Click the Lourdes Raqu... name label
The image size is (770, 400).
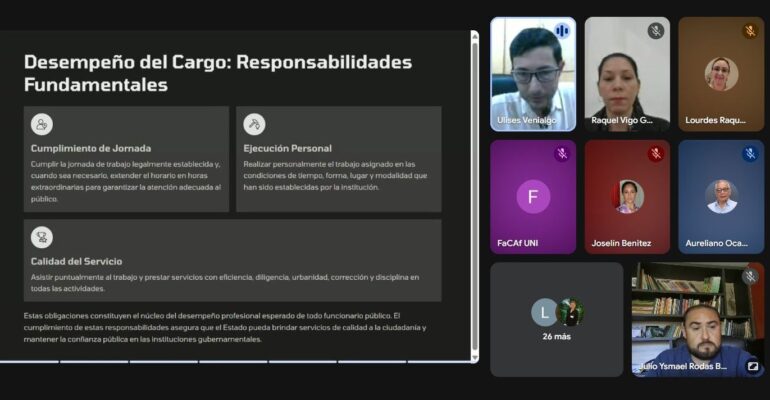click(715, 120)
